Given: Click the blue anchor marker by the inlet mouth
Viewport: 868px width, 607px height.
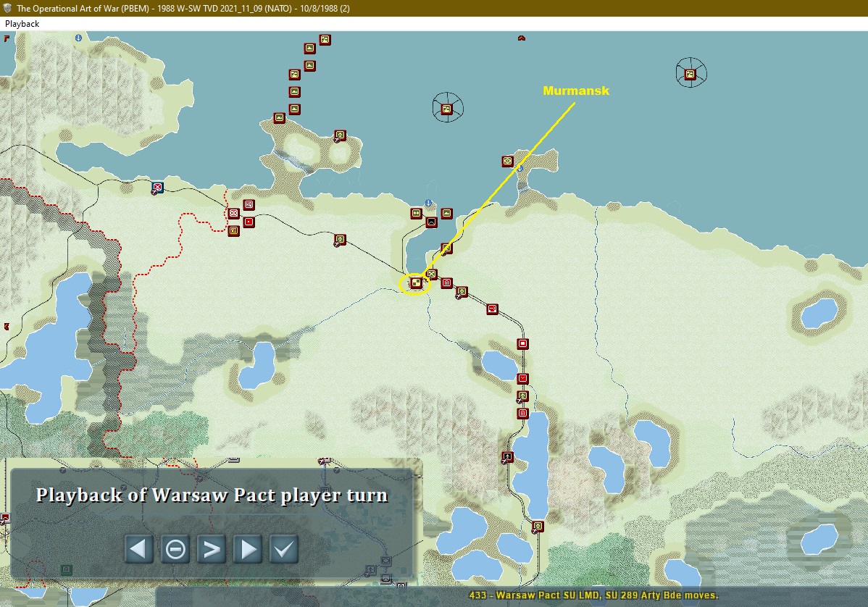Looking at the screenshot, I should click(428, 204).
